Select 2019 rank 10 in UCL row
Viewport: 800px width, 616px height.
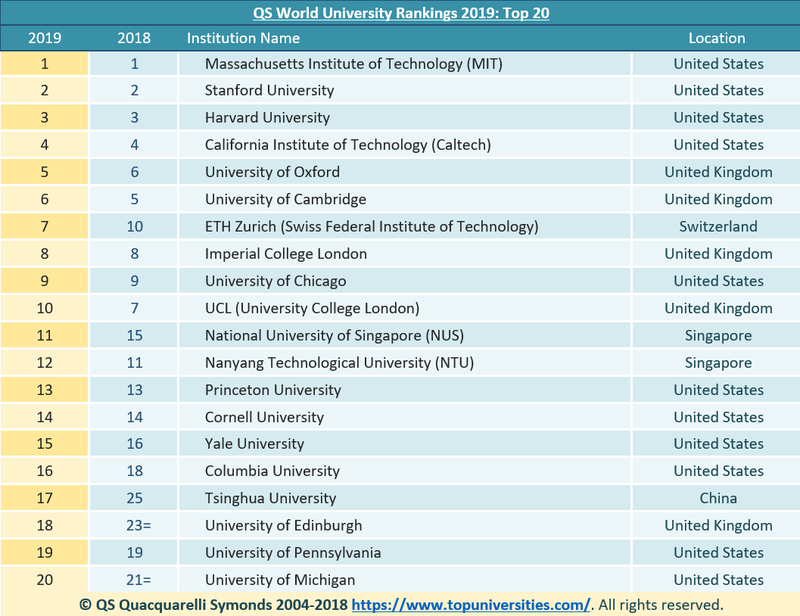pyautogui.click(x=44, y=308)
